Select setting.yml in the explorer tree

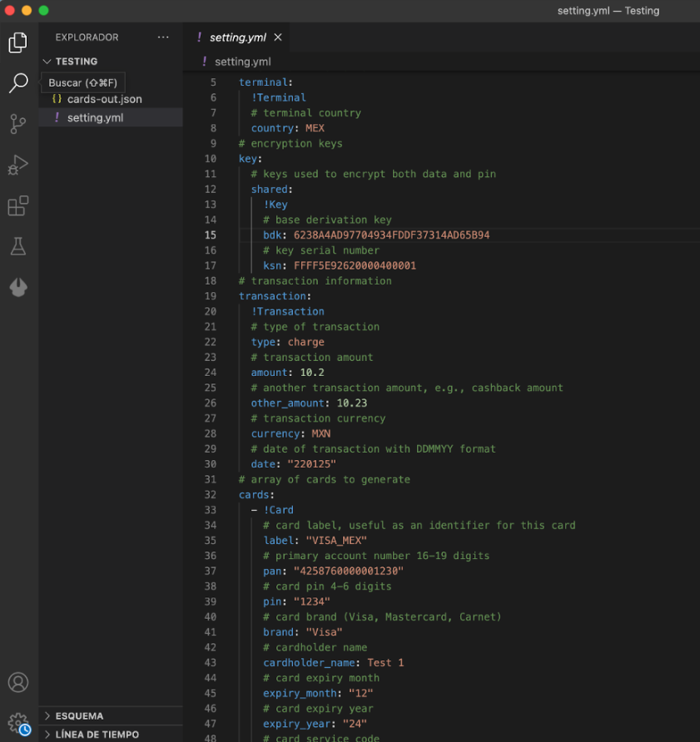(95, 117)
